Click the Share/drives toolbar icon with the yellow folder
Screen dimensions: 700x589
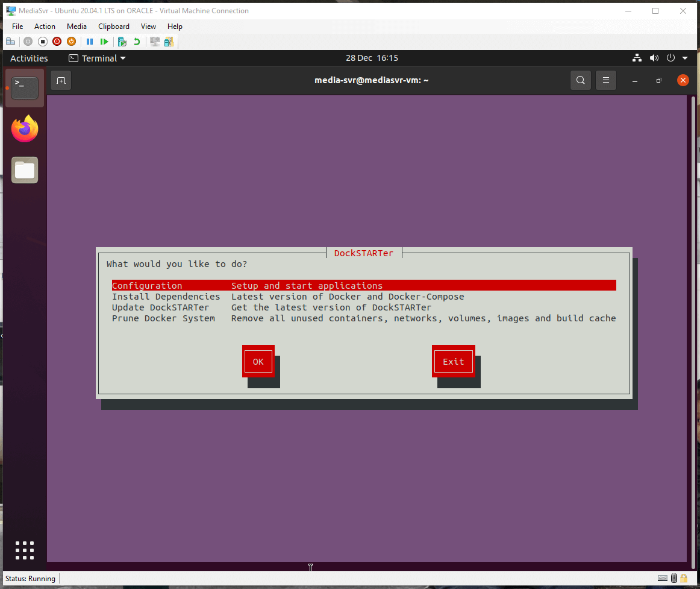(169, 42)
